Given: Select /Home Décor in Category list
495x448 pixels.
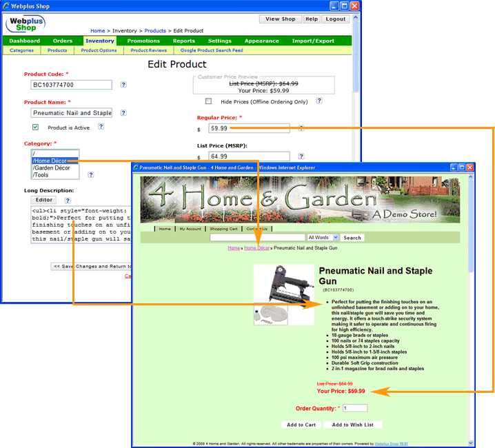Looking at the screenshot, I should click(55, 161).
